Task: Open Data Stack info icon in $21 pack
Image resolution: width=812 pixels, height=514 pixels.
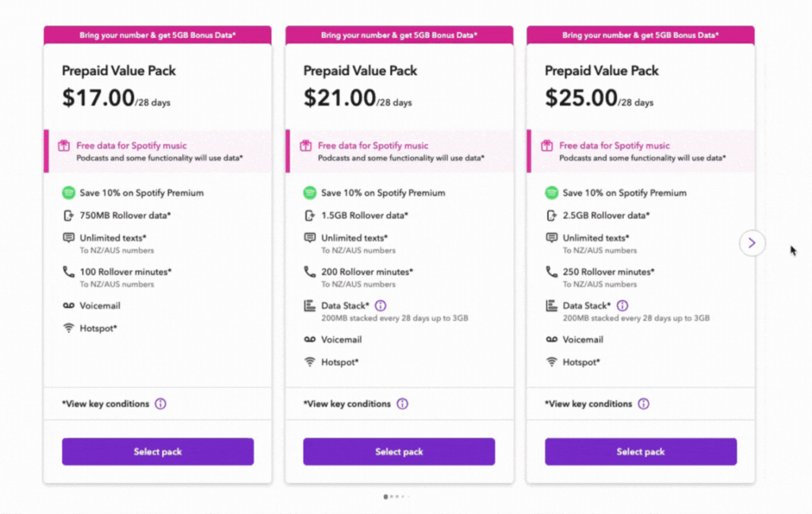Action: pos(381,305)
